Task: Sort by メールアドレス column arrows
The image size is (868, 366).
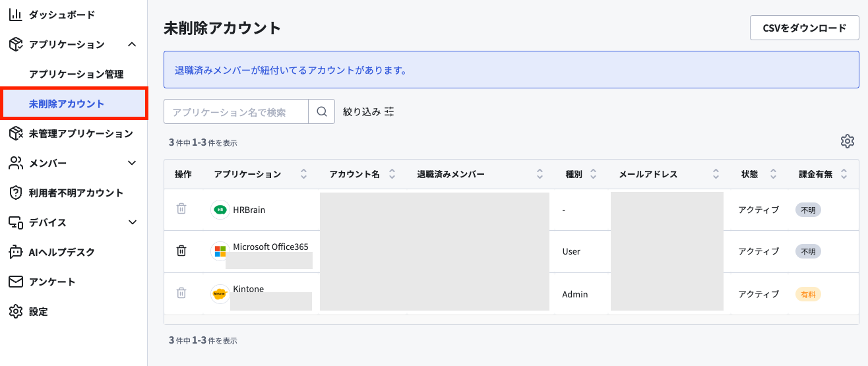Action: [716, 174]
